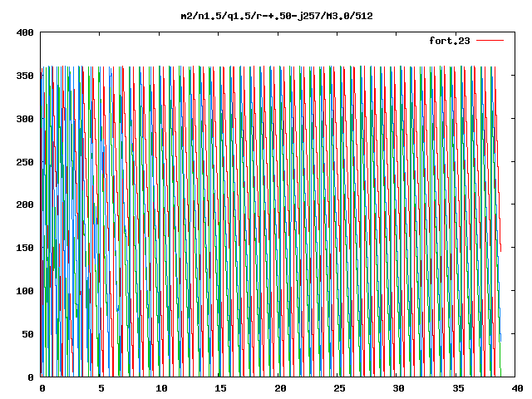Viewport: 532px width, 399px height.
Task: Click the y-axis label 100
Action: point(25,291)
